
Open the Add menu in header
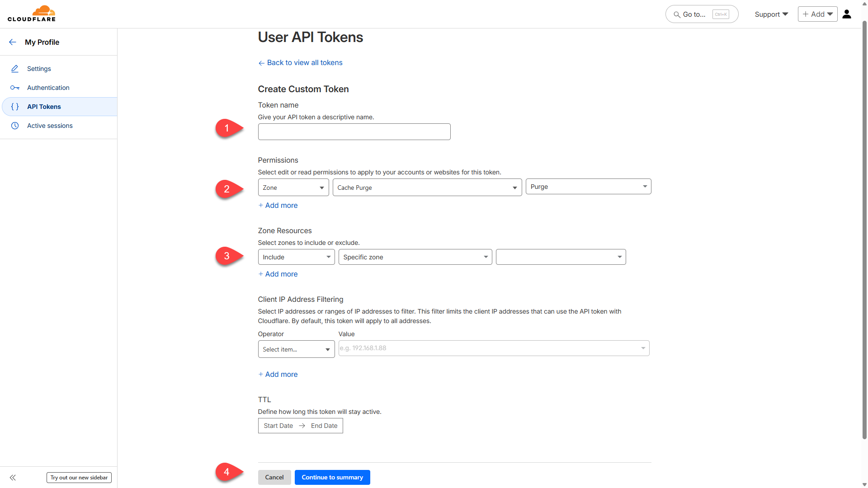pos(817,14)
